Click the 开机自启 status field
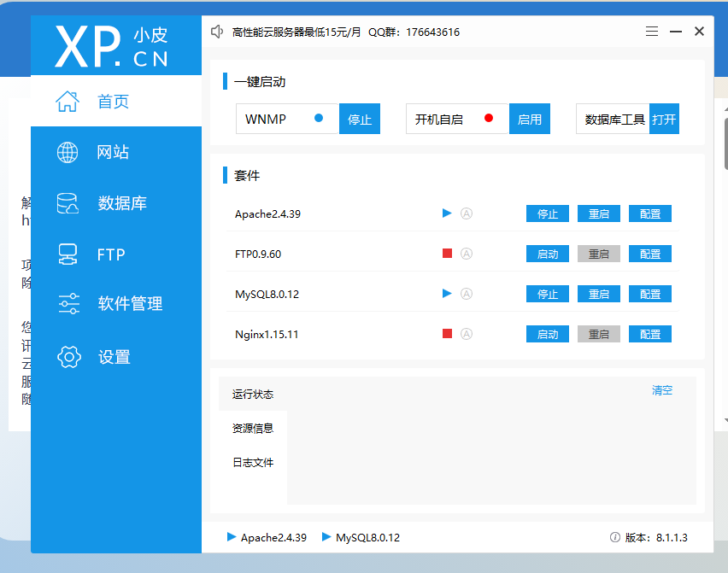Screen dimensions: 728x573 point(457,119)
